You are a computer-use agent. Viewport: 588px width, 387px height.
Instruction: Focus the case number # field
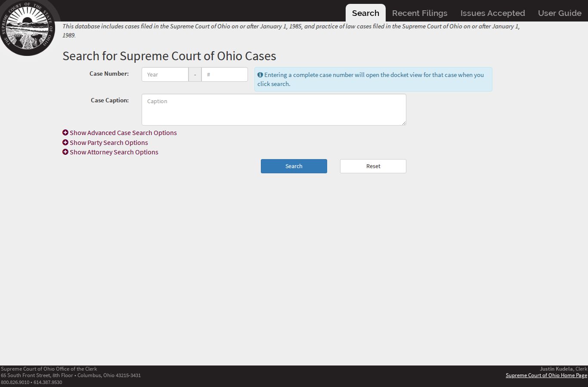coord(225,74)
